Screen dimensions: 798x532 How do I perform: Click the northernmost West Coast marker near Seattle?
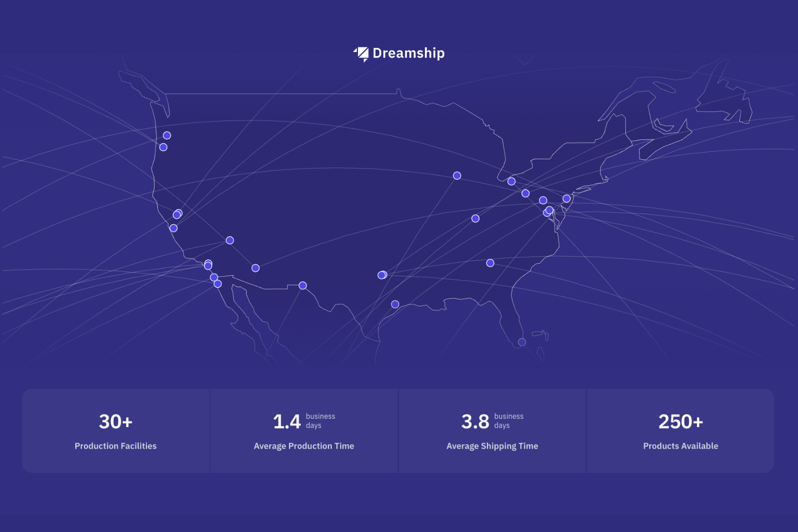pyautogui.click(x=167, y=136)
